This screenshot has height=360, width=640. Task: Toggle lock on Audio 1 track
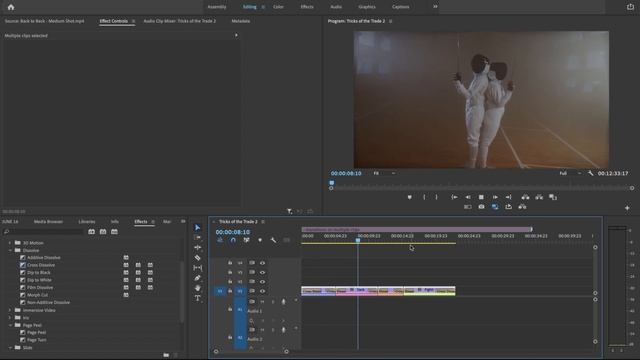coord(230,310)
